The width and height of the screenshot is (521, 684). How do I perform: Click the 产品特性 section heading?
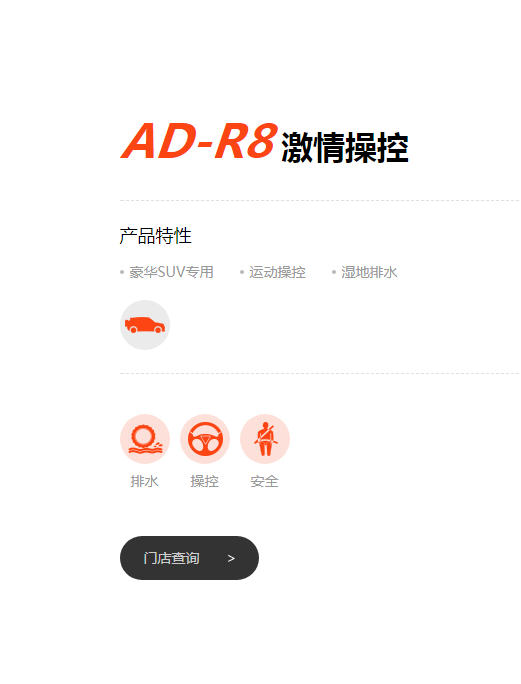[x=156, y=236]
